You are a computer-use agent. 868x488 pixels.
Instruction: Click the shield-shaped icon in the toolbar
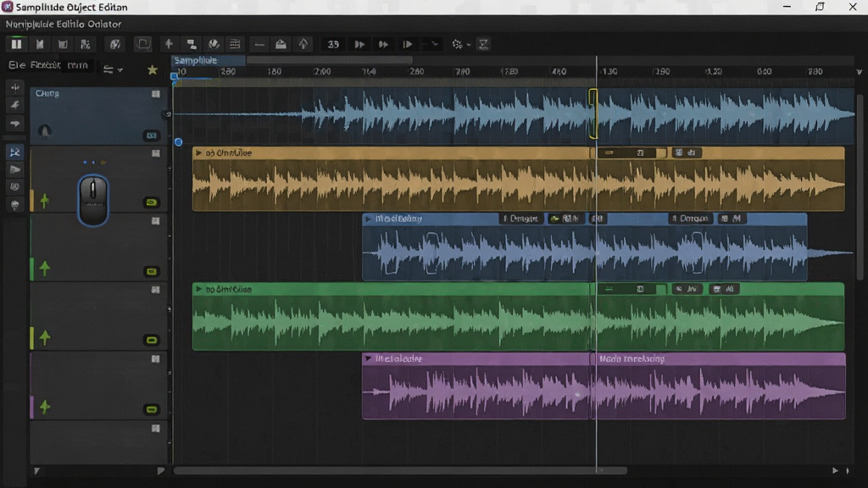[214, 44]
